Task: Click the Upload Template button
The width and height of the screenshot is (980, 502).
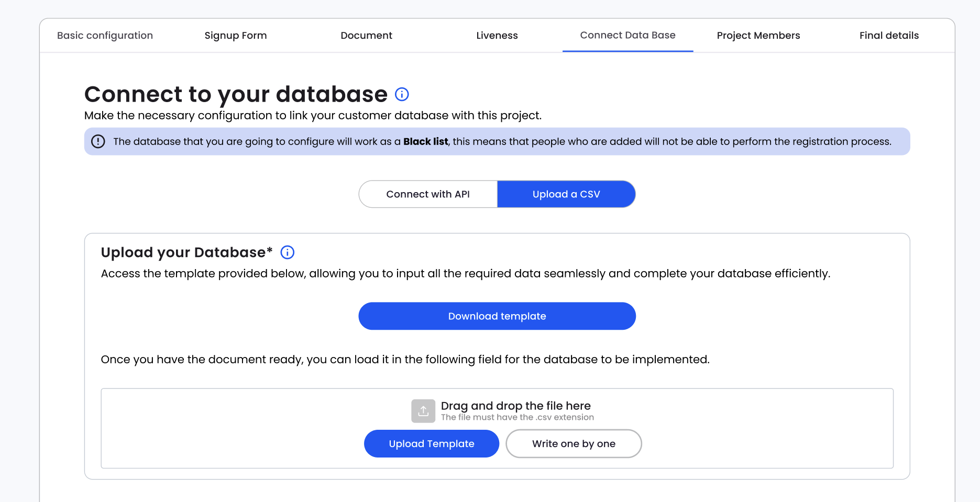Action: pyautogui.click(x=432, y=444)
